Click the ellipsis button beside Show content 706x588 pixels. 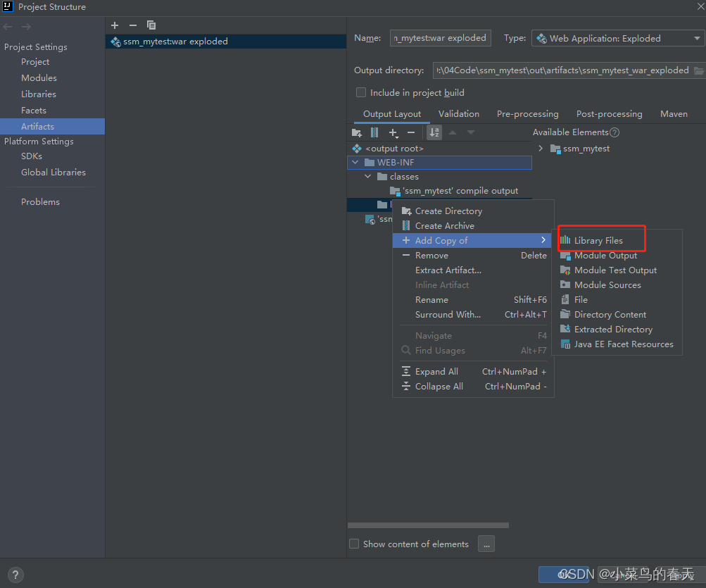pyautogui.click(x=486, y=544)
